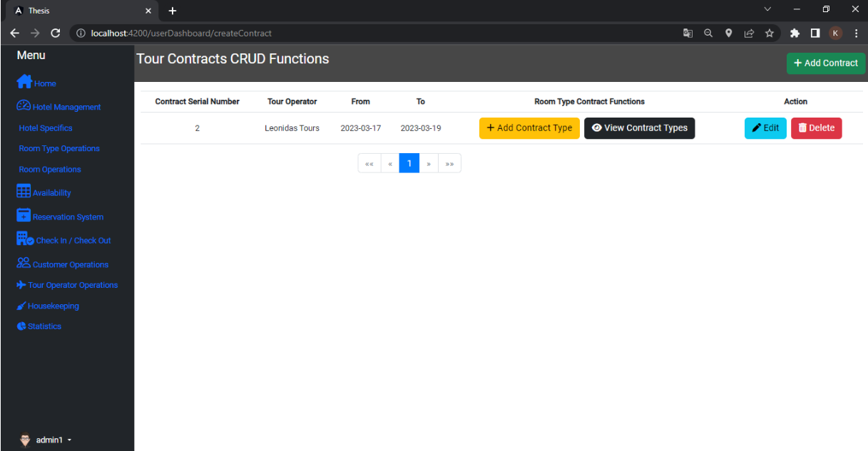The image size is (868, 451).
Task: Open Home from the sidebar menu
Action: (36, 83)
